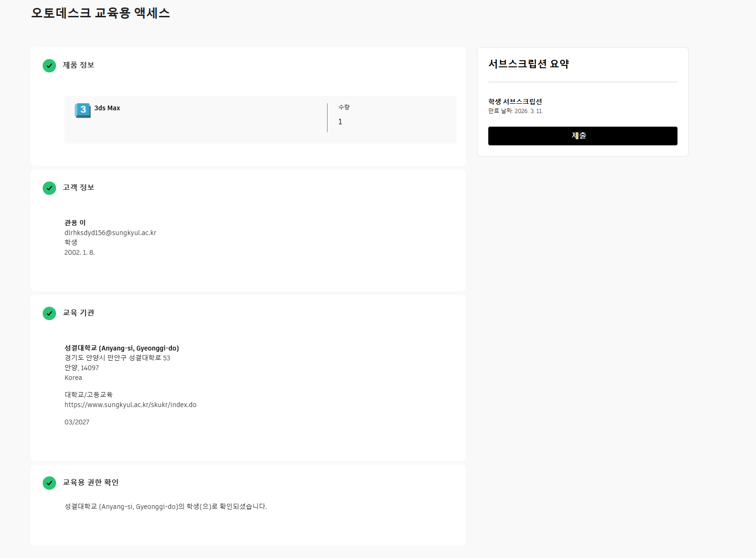Click the black 제출 submit button
Screen dimensions: 756x558
point(583,136)
